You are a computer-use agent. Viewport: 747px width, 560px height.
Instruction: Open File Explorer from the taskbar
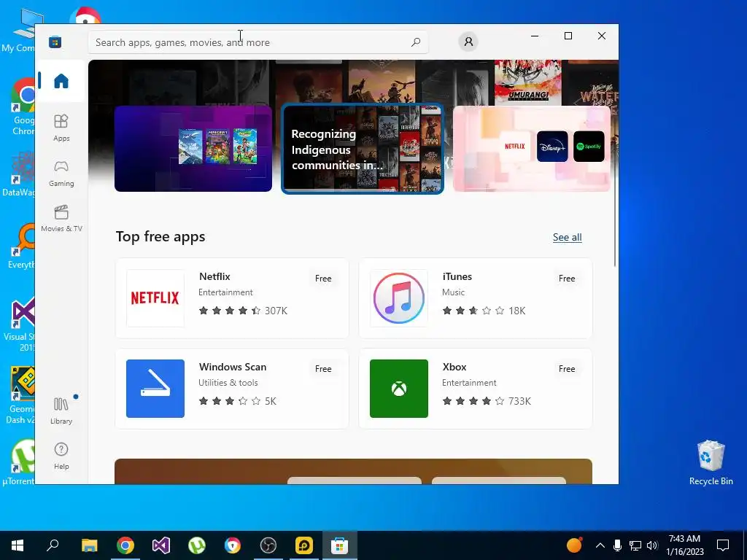coord(89,545)
